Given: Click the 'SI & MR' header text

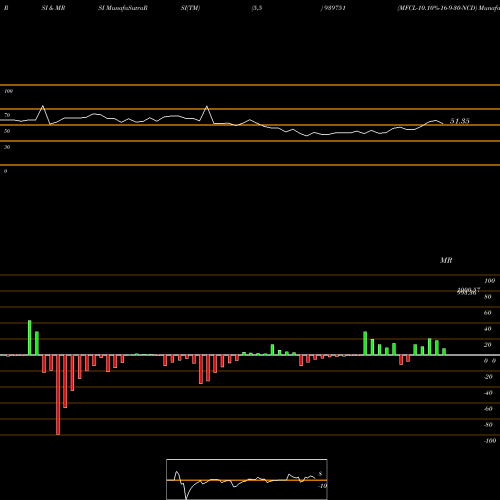Looking at the screenshot, I should click(53, 8).
